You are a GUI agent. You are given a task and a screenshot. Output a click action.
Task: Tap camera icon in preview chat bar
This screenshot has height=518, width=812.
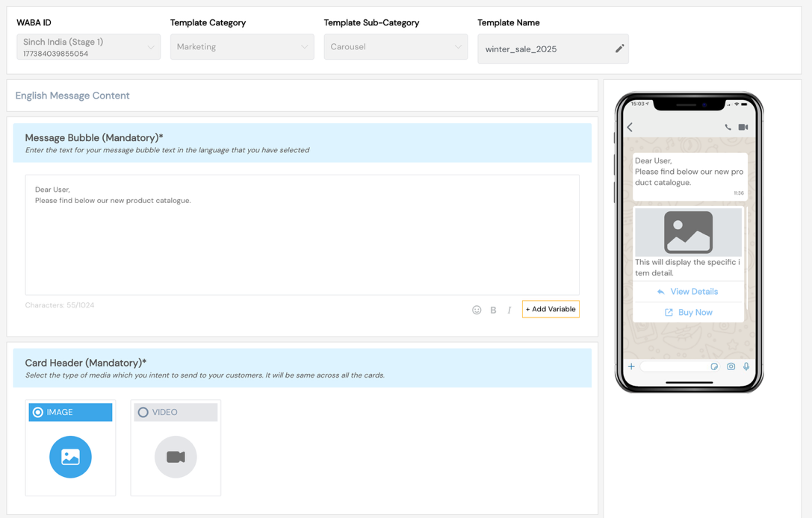pos(731,366)
